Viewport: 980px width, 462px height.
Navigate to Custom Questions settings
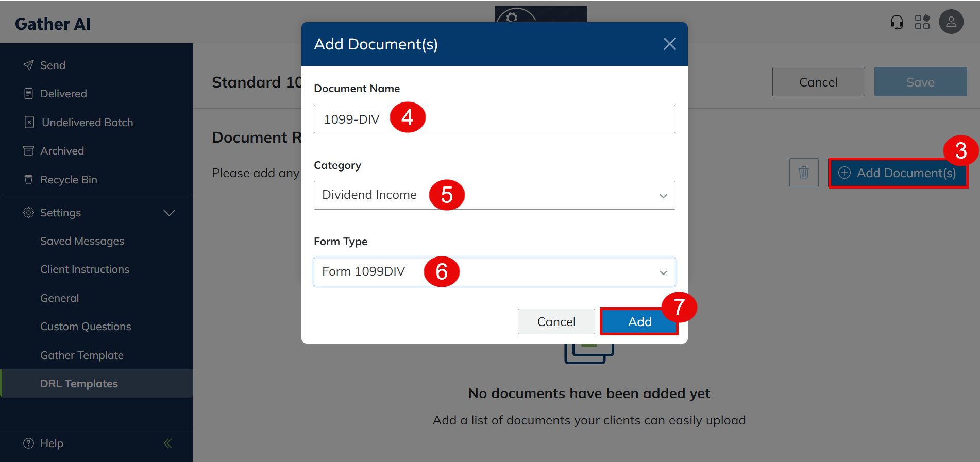(86, 327)
